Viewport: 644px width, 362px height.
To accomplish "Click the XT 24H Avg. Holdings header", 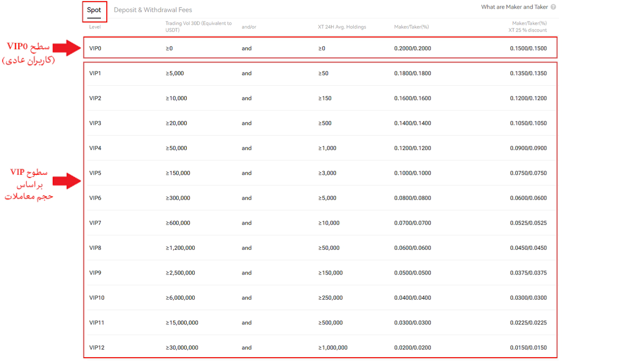I will [342, 27].
